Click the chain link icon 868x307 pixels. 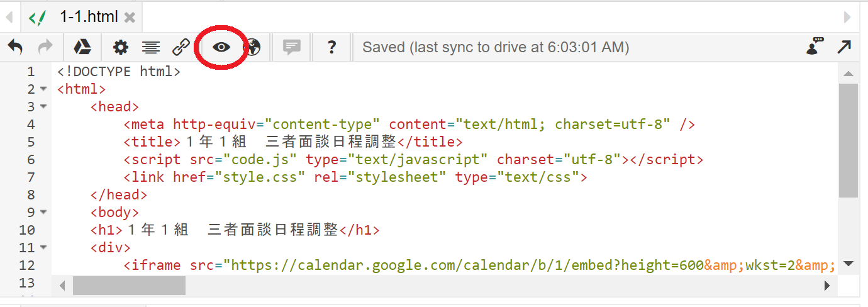click(x=181, y=47)
